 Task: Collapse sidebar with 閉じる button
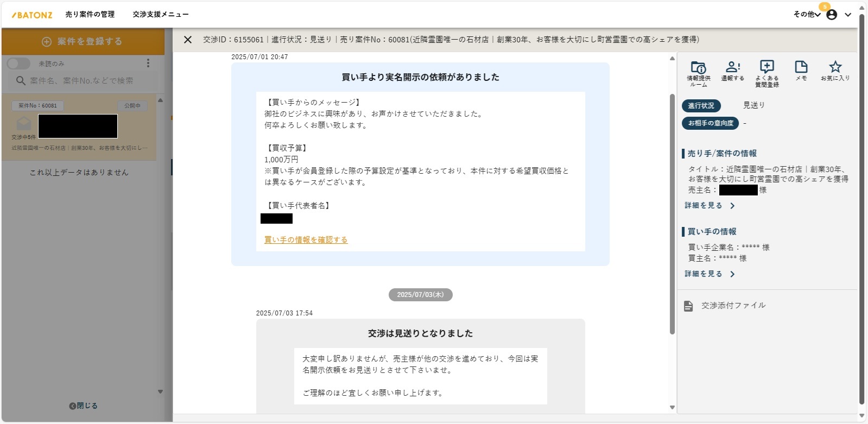(x=83, y=406)
